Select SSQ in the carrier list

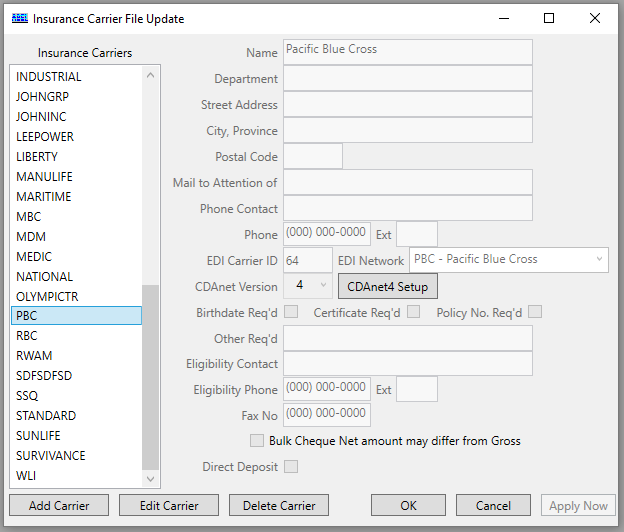tap(76, 396)
